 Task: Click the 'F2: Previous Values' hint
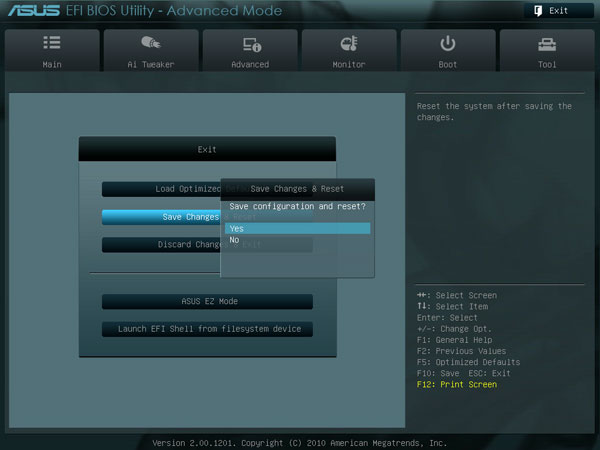click(461, 351)
